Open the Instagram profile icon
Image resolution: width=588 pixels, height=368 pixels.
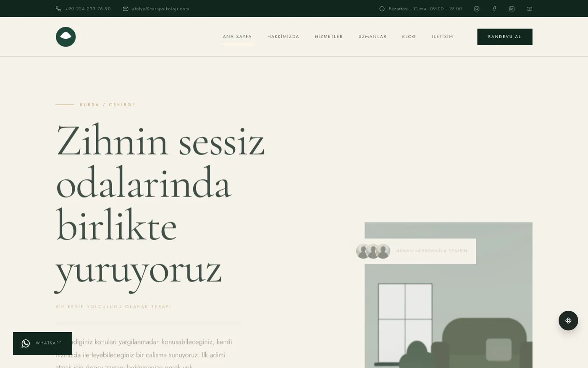(x=477, y=9)
